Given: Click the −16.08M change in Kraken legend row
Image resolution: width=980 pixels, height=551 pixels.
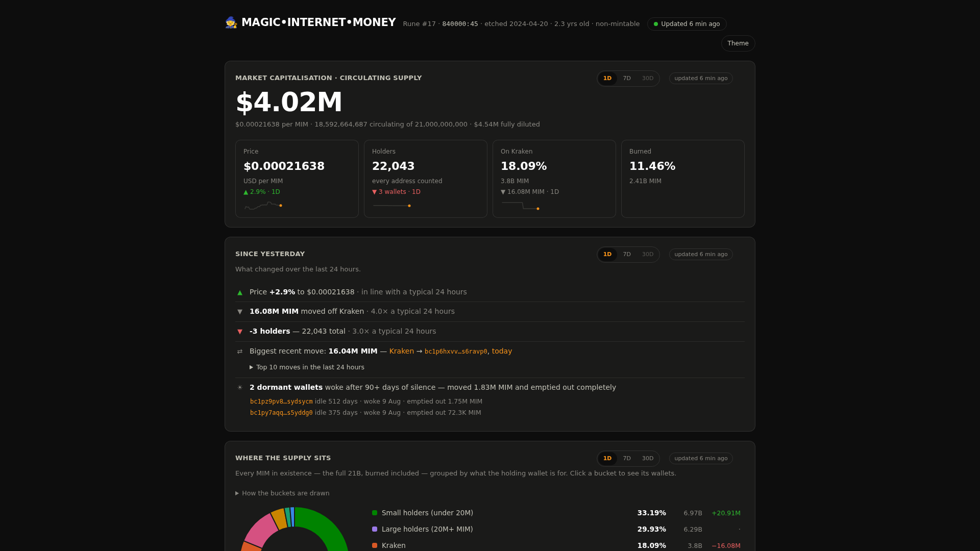Looking at the screenshot, I should coord(726,546).
